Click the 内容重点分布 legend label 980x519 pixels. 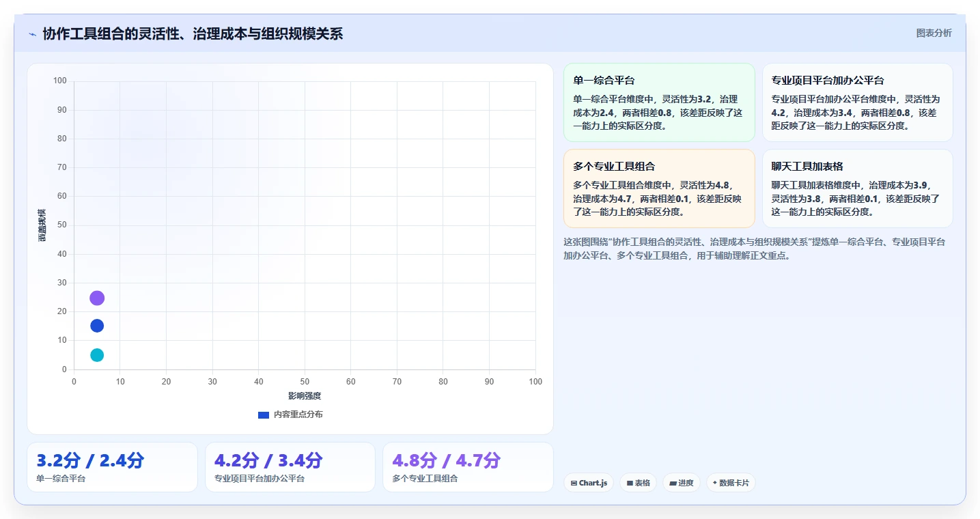coord(298,415)
